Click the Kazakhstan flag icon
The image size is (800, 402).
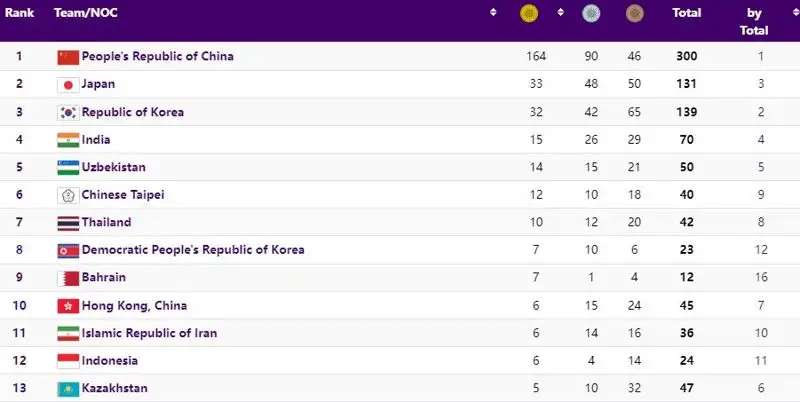click(x=68, y=388)
